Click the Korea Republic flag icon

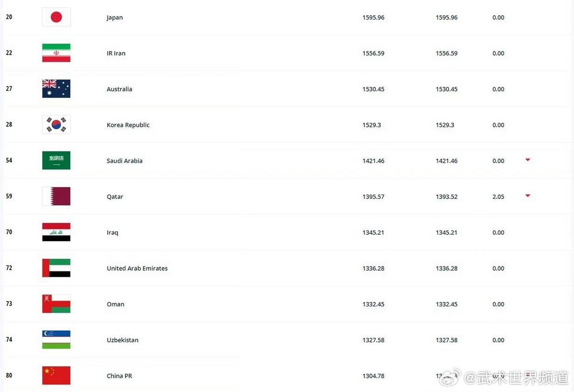[56, 124]
